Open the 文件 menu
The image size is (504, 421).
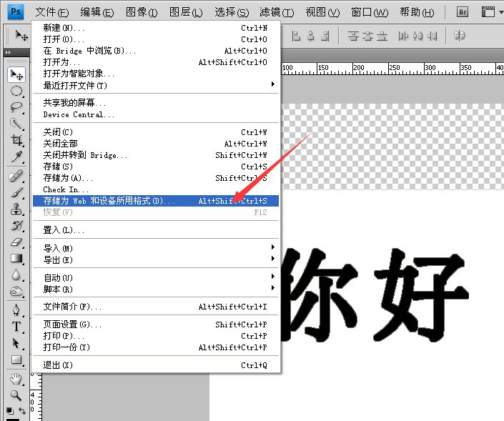51,12
